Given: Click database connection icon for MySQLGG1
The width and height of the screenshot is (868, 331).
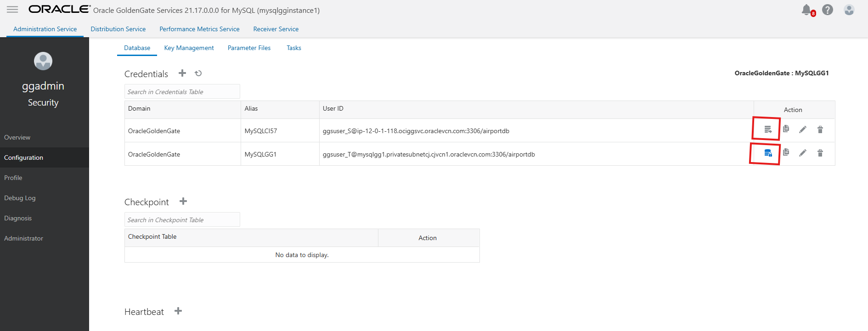Looking at the screenshot, I should click(768, 153).
